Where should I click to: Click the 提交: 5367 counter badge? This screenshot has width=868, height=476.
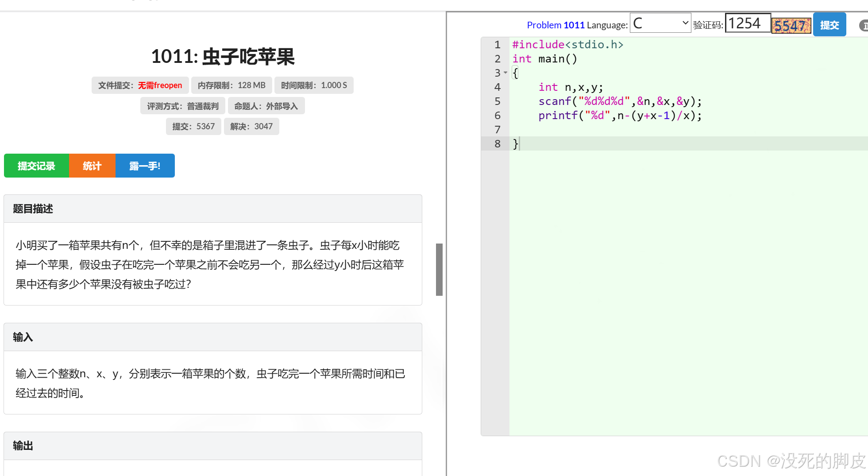[193, 126]
